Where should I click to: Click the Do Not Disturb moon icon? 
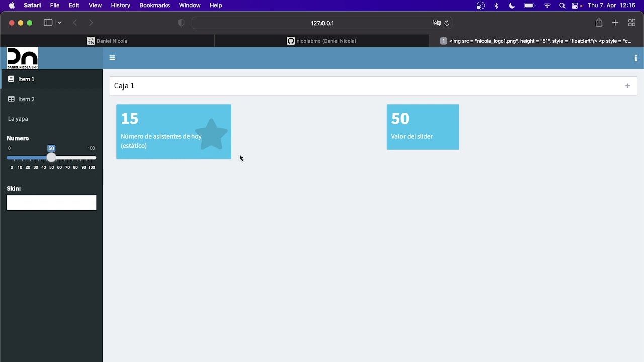coord(512,6)
